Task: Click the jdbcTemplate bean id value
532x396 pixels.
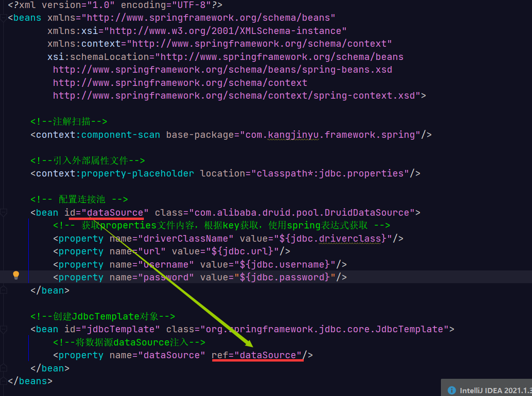Action: coord(121,329)
